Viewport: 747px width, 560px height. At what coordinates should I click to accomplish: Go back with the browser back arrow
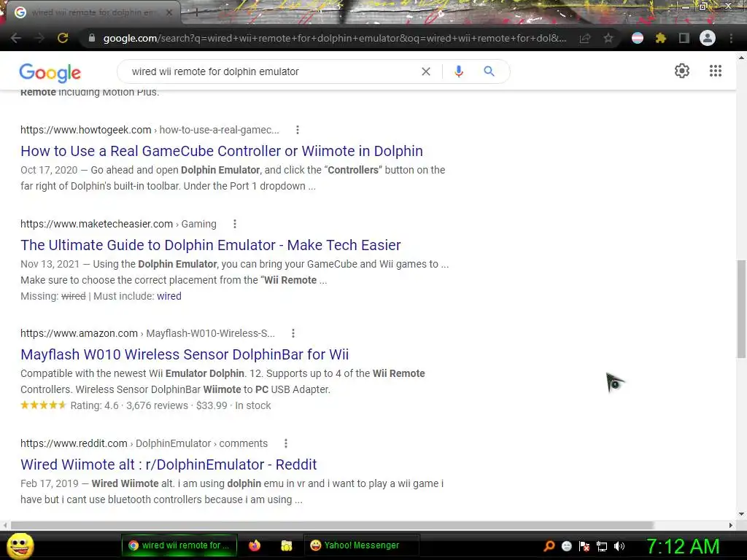(x=16, y=38)
